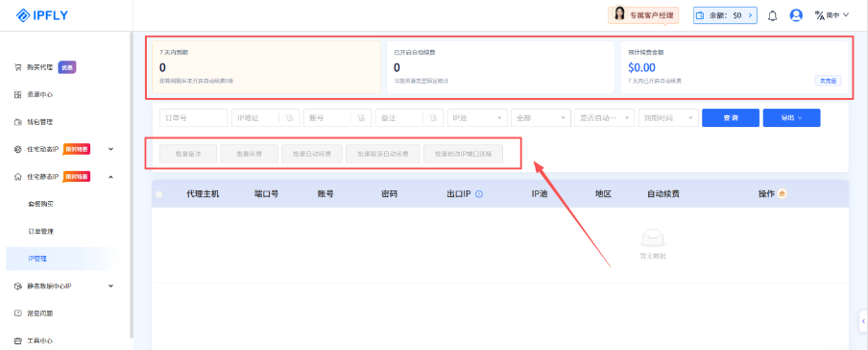Click the language translate icon
Image resolution: width=868 pixels, height=350 pixels.
point(820,15)
